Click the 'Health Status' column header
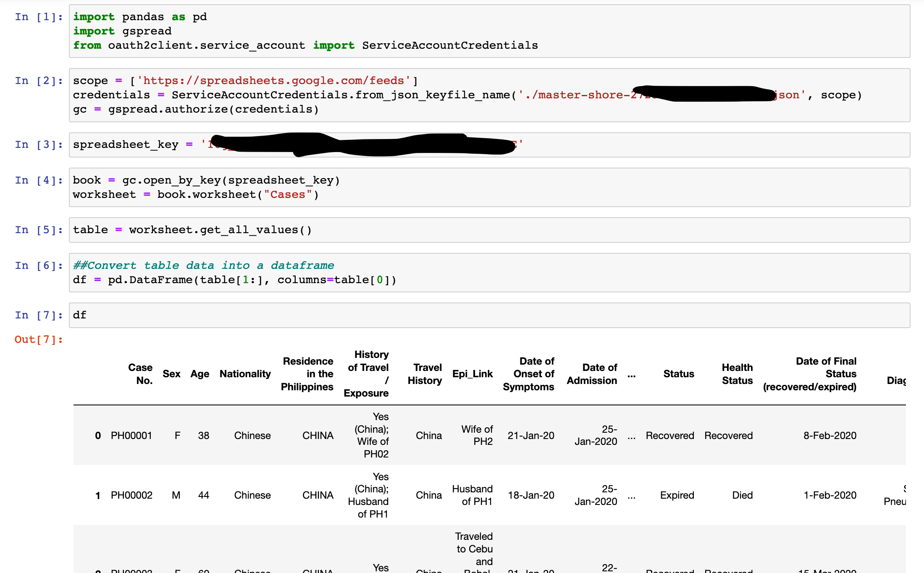 click(738, 374)
